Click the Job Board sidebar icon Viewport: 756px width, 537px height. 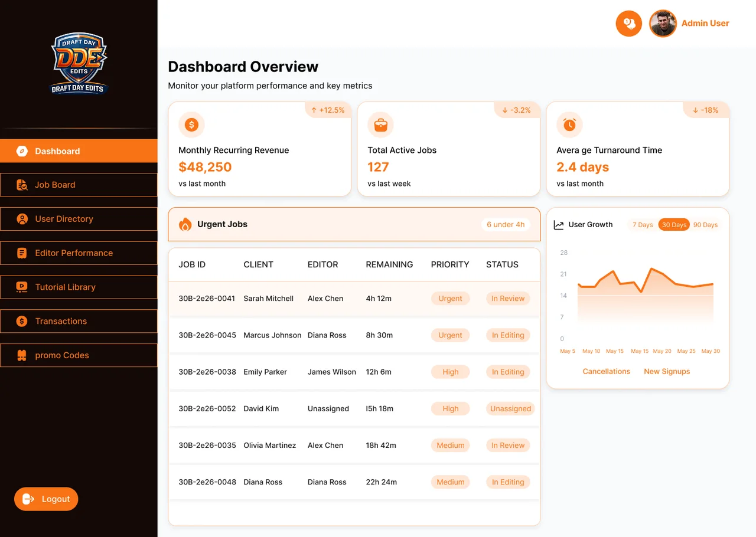pos(22,185)
